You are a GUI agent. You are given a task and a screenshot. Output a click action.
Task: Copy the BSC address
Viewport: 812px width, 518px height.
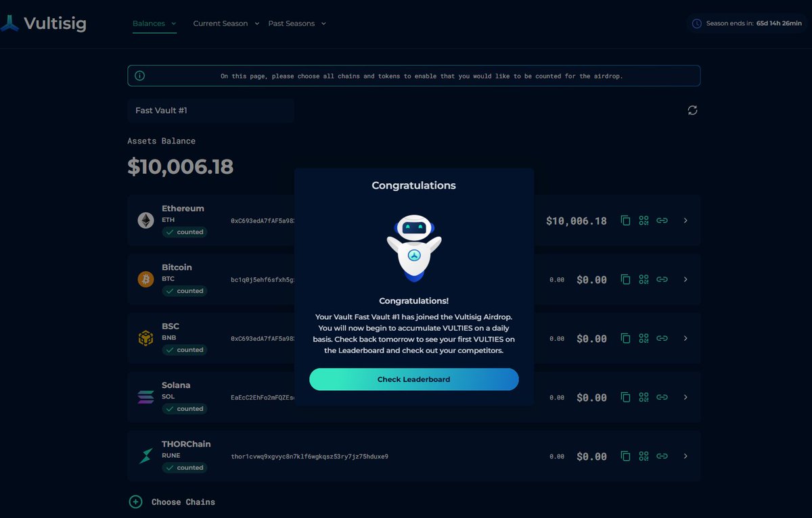[625, 338]
